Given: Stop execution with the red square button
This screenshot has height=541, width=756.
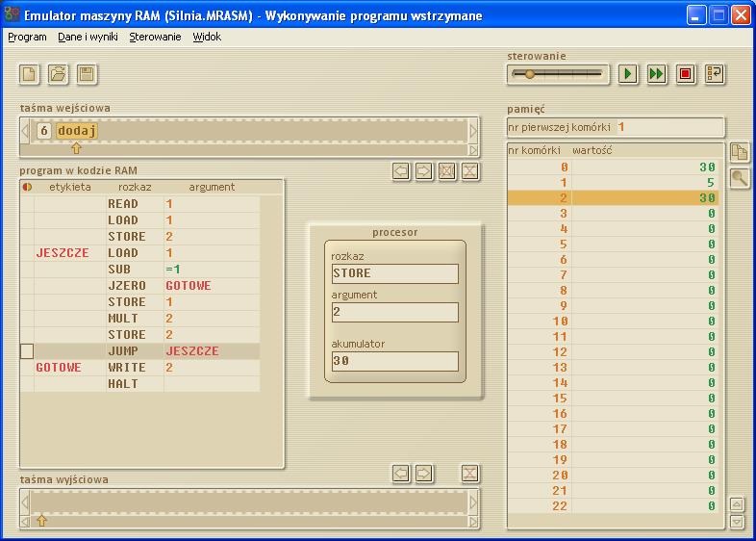Looking at the screenshot, I should [x=685, y=74].
